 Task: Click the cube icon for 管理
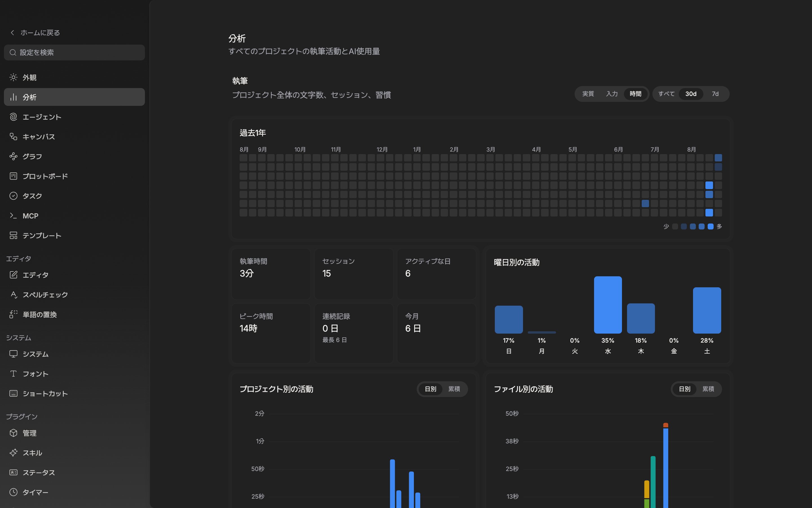[14, 433]
